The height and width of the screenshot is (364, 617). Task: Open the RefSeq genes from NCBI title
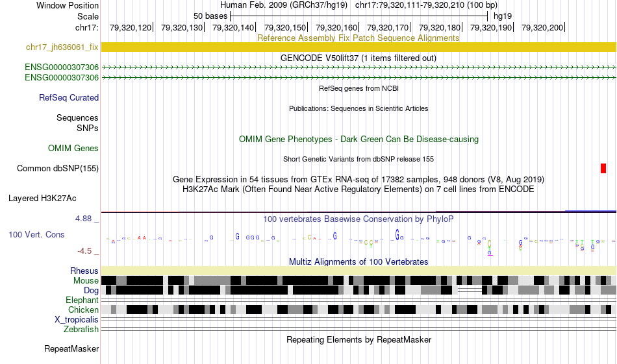(359, 88)
